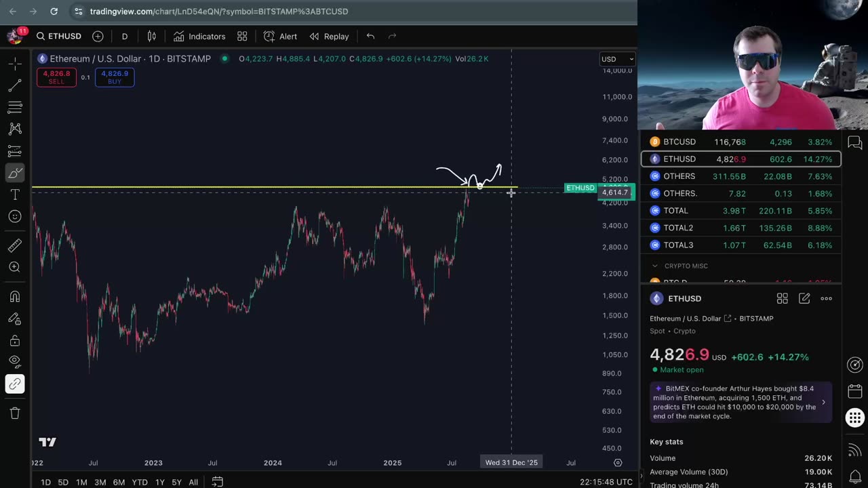
Task: Select the ruler measure tool
Action: click(15, 245)
